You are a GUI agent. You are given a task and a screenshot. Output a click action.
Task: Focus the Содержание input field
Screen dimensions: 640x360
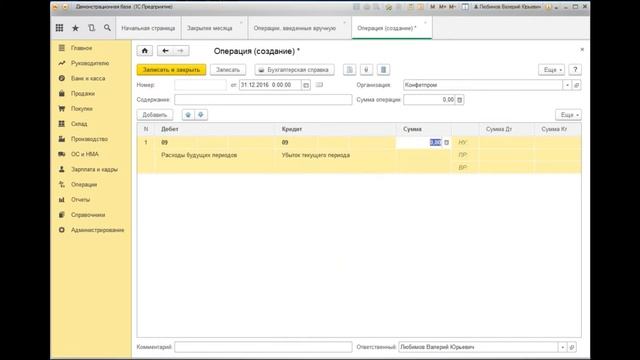coord(263,100)
